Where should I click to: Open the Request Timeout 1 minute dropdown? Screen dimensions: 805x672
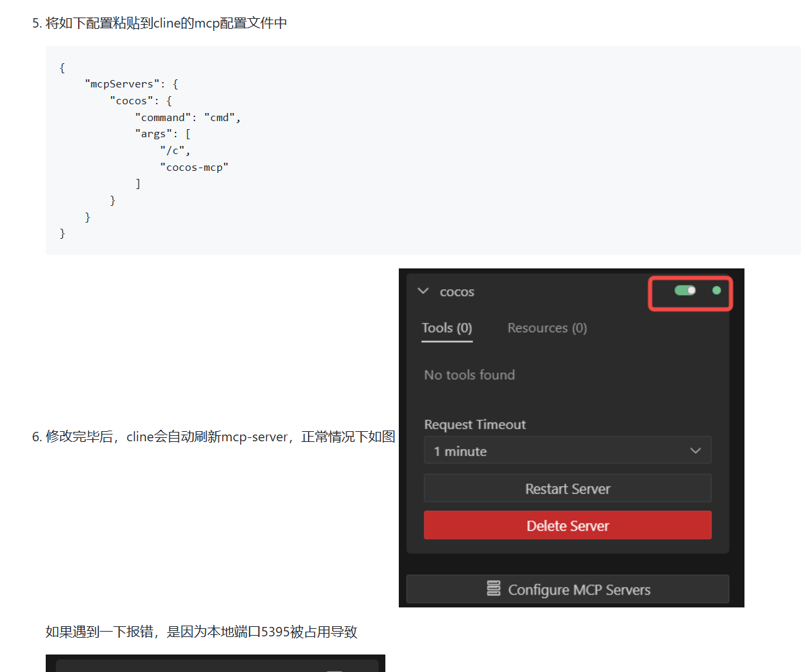tap(568, 451)
